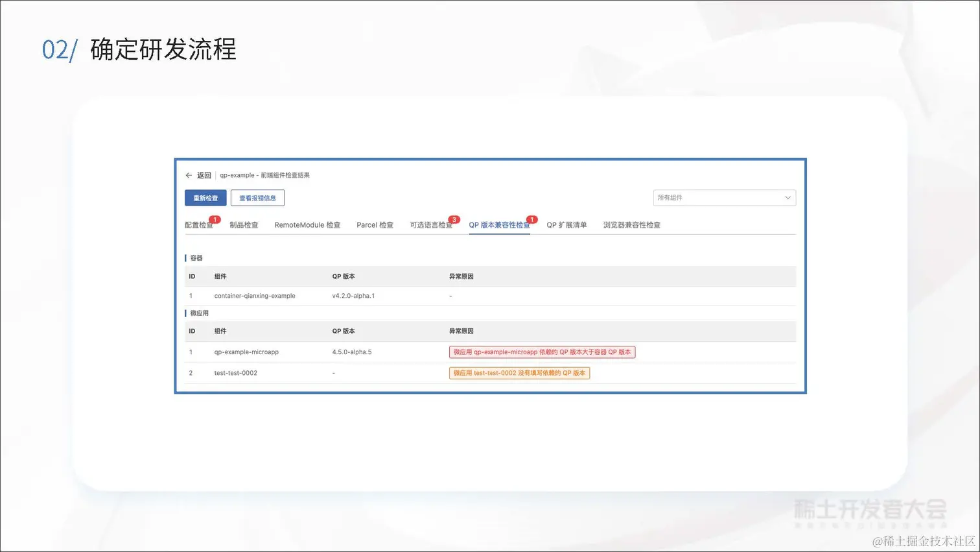The height and width of the screenshot is (552, 980).
Task: Click the 重新检查 button
Action: point(205,198)
